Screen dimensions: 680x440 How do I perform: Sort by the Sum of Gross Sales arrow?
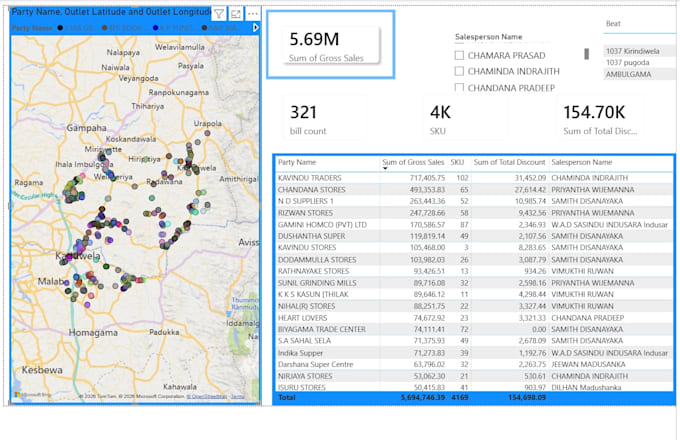(x=385, y=169)
